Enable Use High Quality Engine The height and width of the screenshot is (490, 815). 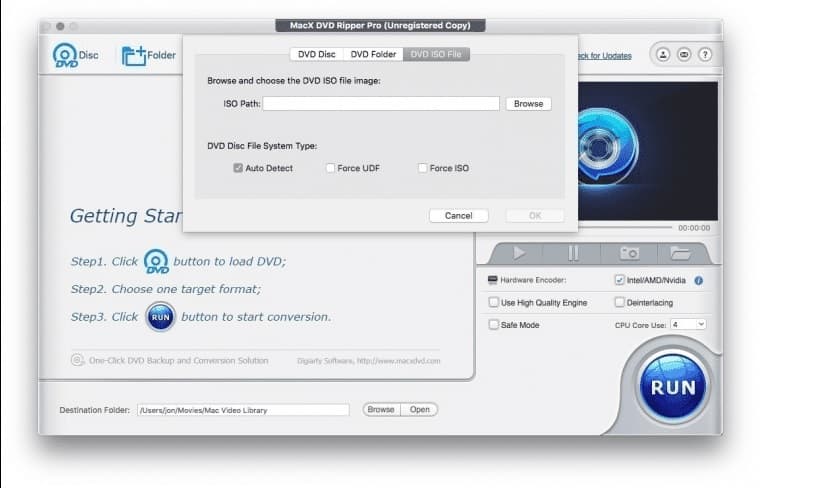pyautogui.click(x=494, y=302)
